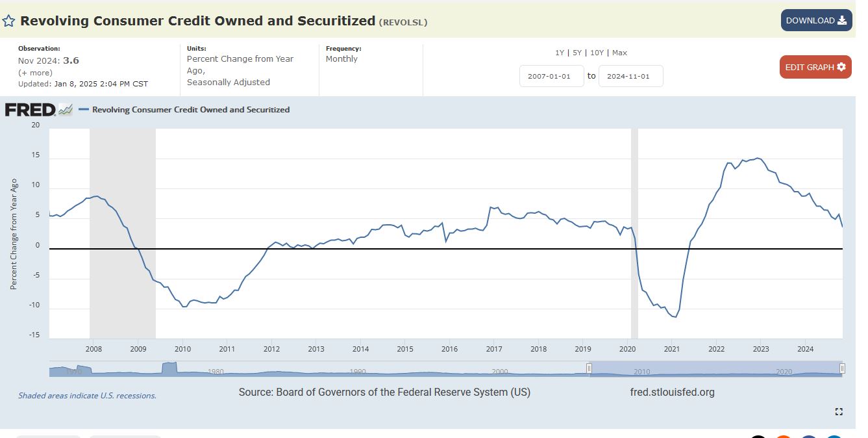Screen dimensions: 868x438
Task: Open the chart in fullscreen view
Action: (839, 411)
